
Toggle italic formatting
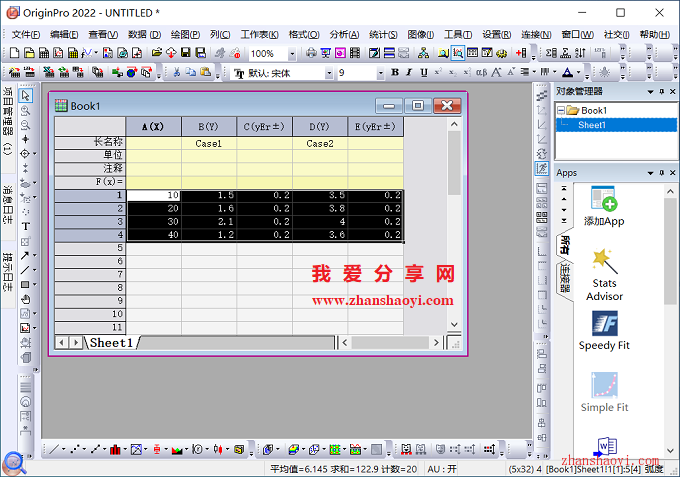point(409,72)
